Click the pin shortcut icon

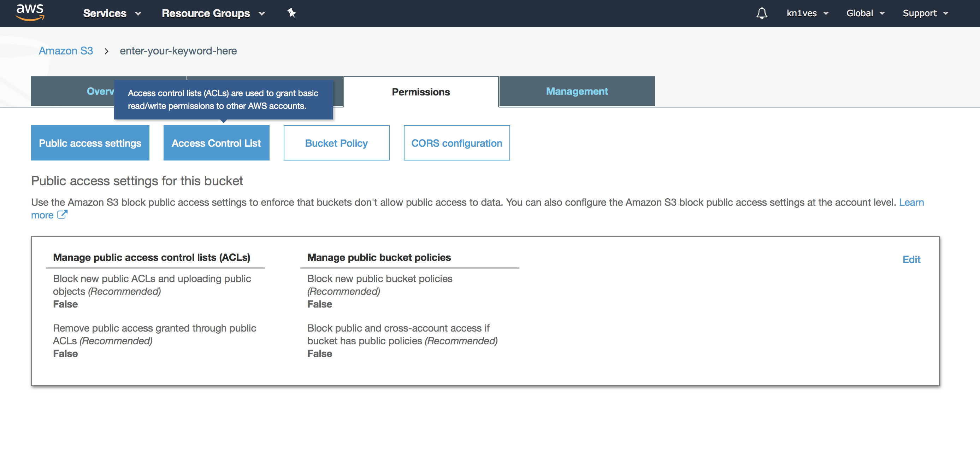(291, 13)
